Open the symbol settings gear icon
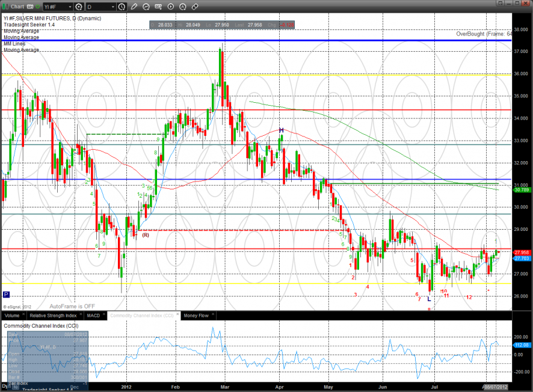The image size is (533, 392). tap(79, 7)
